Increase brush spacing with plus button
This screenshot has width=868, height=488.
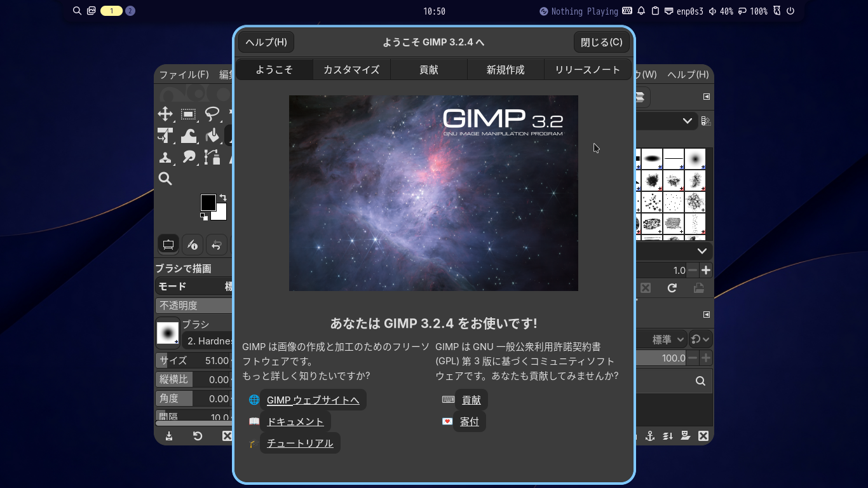[706, 270]
